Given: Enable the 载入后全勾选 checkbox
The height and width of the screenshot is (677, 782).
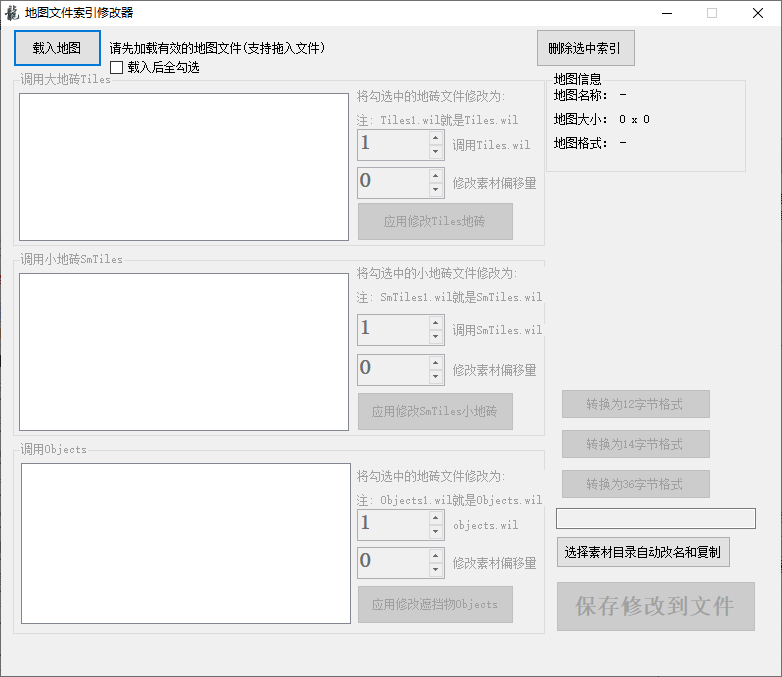Looking at the screenshot, I should 117,67.
